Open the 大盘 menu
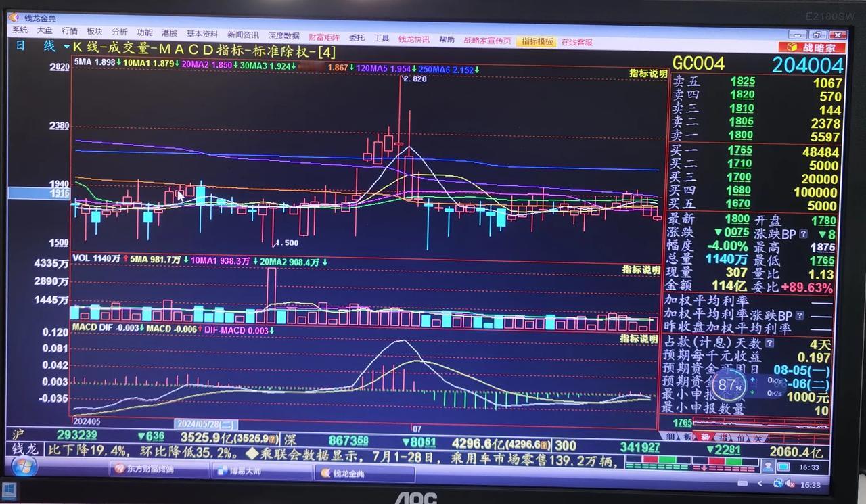The width and height of the screenshot is (866, 504). click(x=45, y=30)
